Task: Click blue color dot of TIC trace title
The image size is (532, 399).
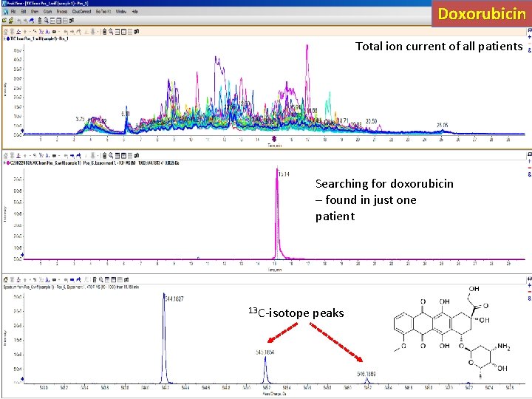Action: pyautogui.click(x=8, y=38)
